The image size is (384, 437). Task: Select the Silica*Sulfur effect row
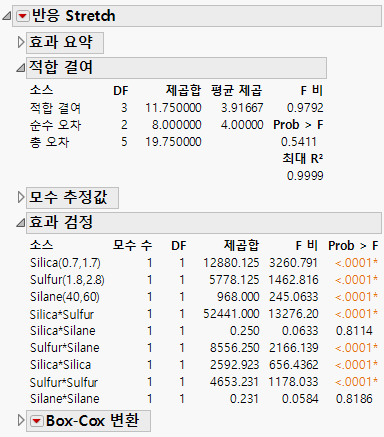point(204,314)
